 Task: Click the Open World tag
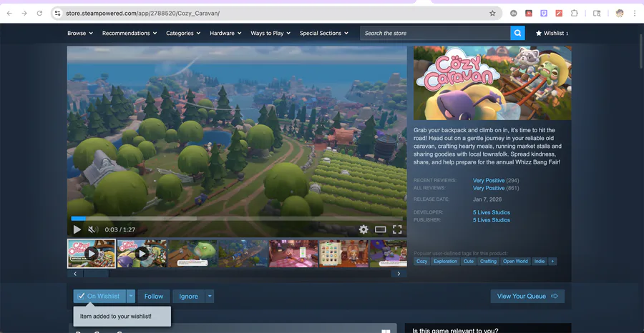pyautogui.click(x=515, y=262)
